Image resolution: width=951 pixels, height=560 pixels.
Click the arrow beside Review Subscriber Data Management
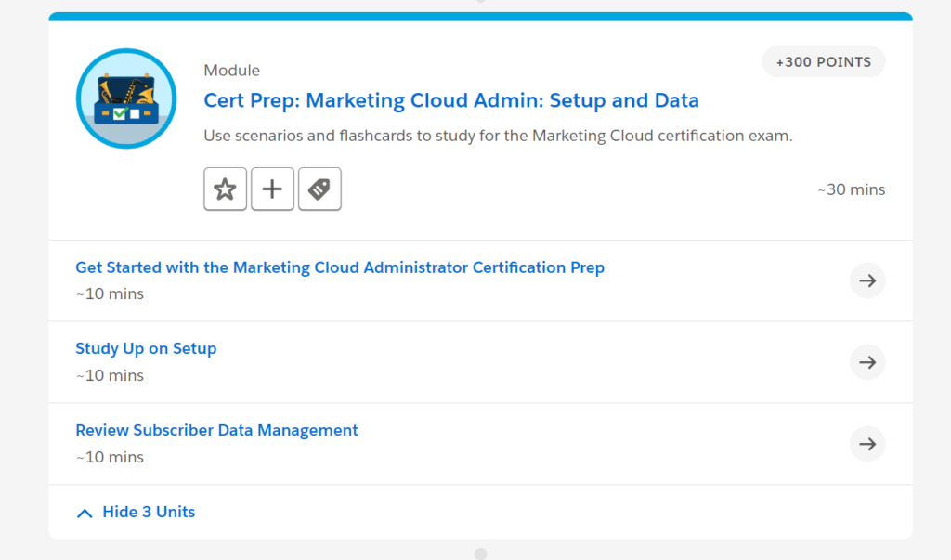[867, 444]
